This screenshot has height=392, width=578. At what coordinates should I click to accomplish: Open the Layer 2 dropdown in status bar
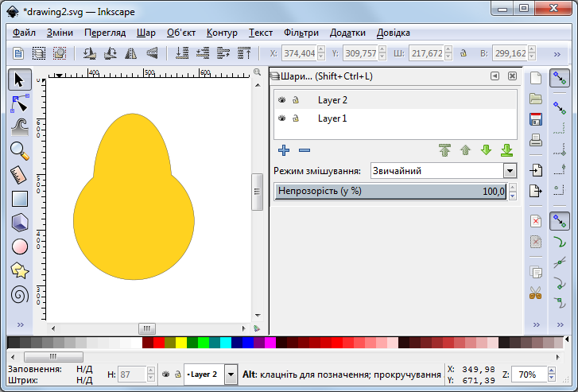coord(231,374)
